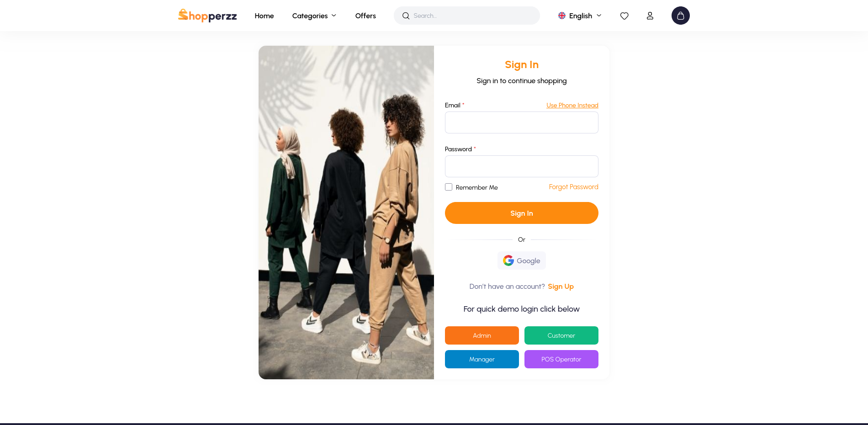Image resolution: width=868 pixels, height=425 pixels.
Task: Select the purple POS Operator demo login
Action: (x=561, y=359)
